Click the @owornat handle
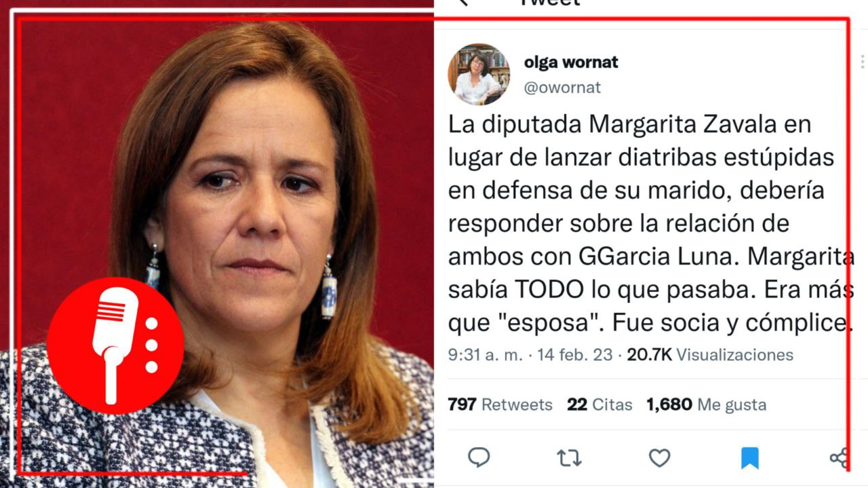 562,88
